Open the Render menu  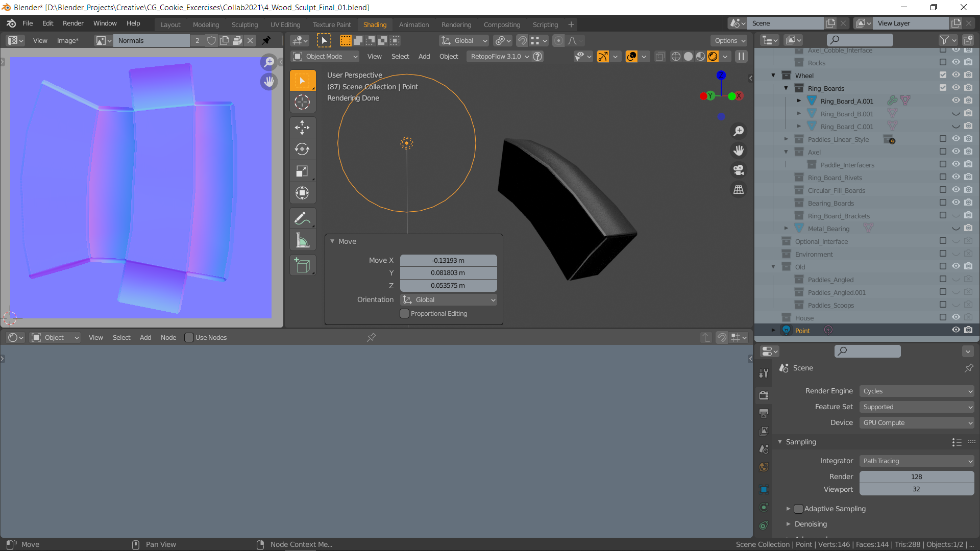click(x=73, y=23)
